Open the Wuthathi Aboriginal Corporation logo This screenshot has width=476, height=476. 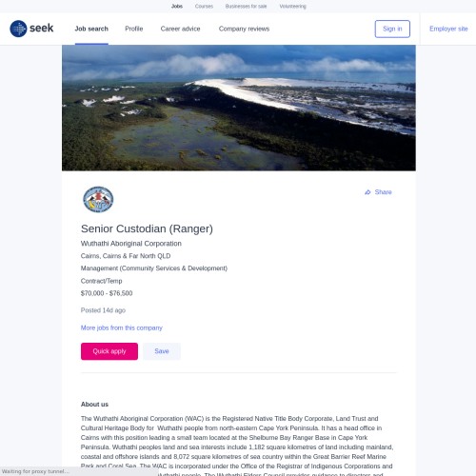(98, 199)
